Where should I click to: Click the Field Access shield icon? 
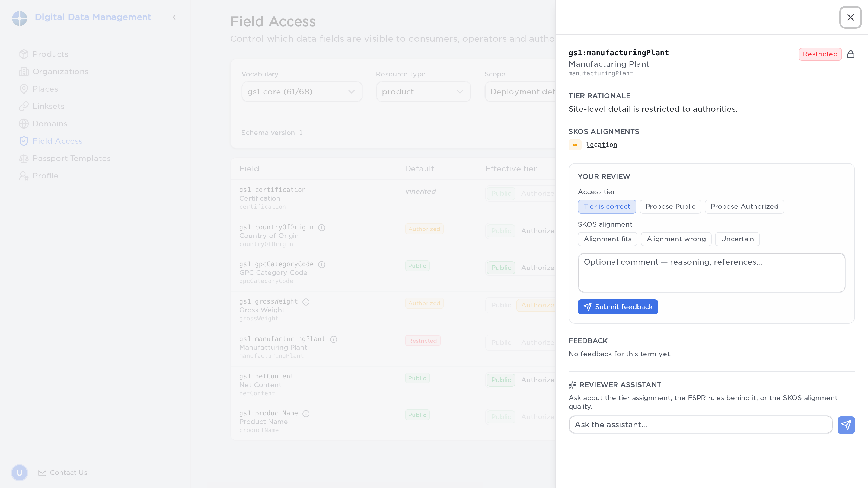coord(24,141)
